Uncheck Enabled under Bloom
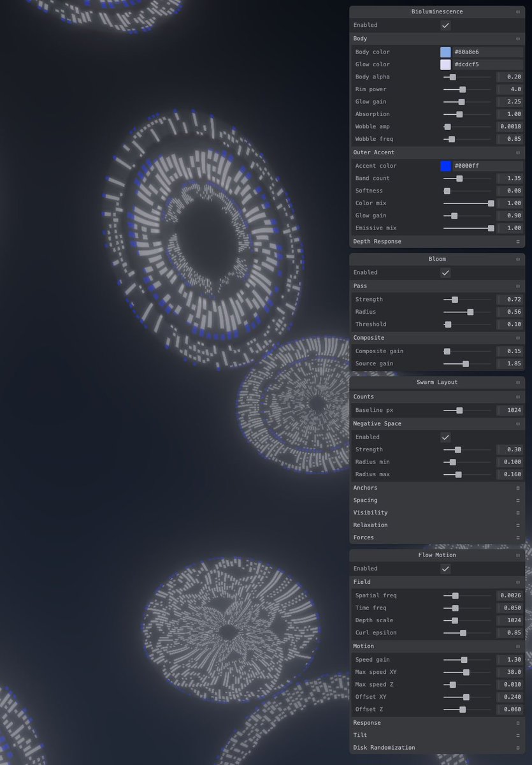Image resolution: width=532 pixels, height=765 pixels. [445, 272]
